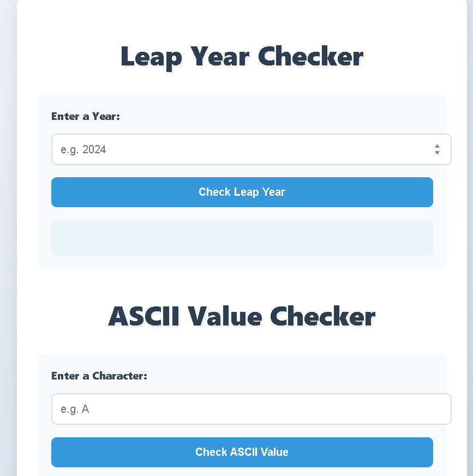The height and width of the screenshot is (476, 473).
Task: Click the number stepper control in year field
Action: click(x=437, y=149)
